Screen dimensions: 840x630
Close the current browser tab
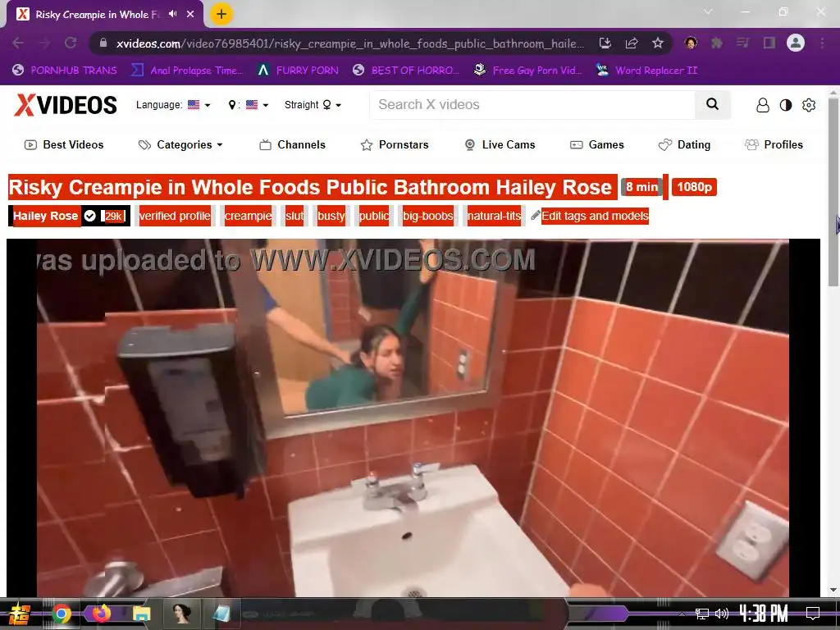[x=190, y=14]
